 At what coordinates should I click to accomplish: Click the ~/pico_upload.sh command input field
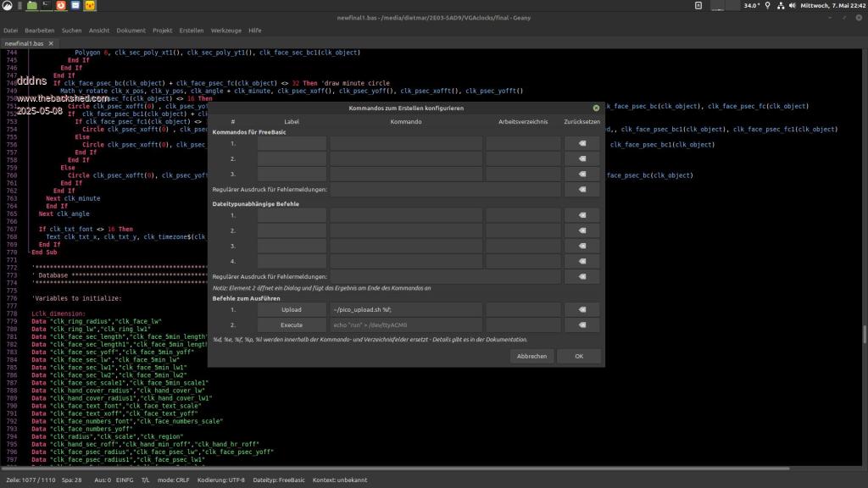tap(405, 310)
